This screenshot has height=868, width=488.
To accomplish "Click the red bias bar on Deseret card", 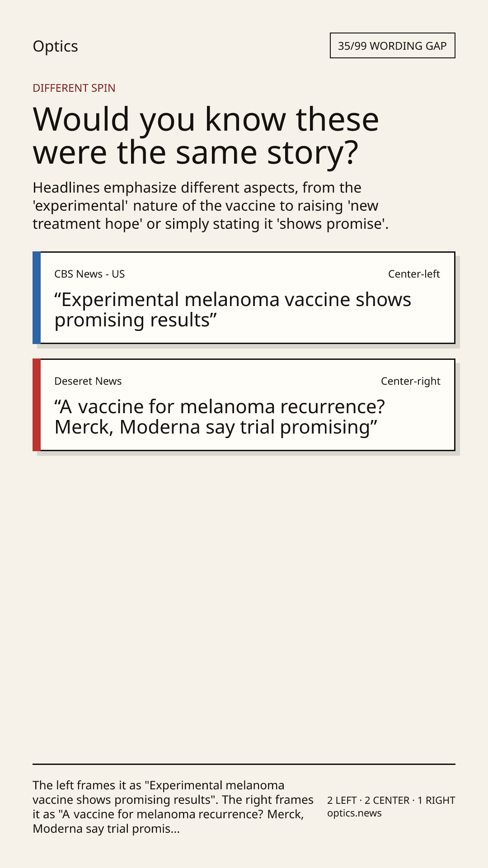I will 37,405.
